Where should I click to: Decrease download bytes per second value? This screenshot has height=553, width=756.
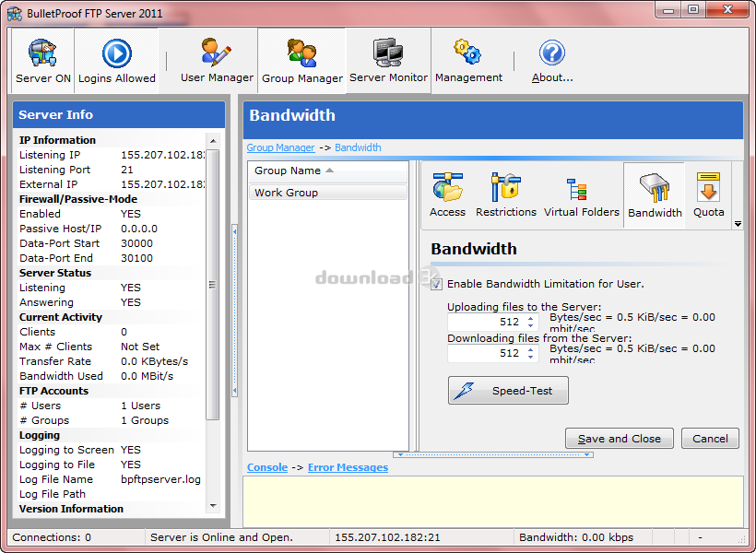tap(531, 358)
